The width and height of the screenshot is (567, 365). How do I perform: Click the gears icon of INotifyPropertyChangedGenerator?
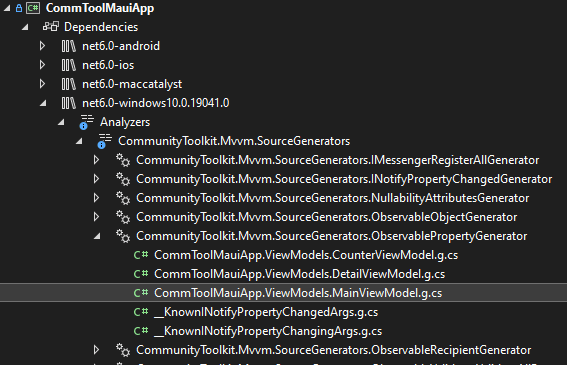point(123,179)
